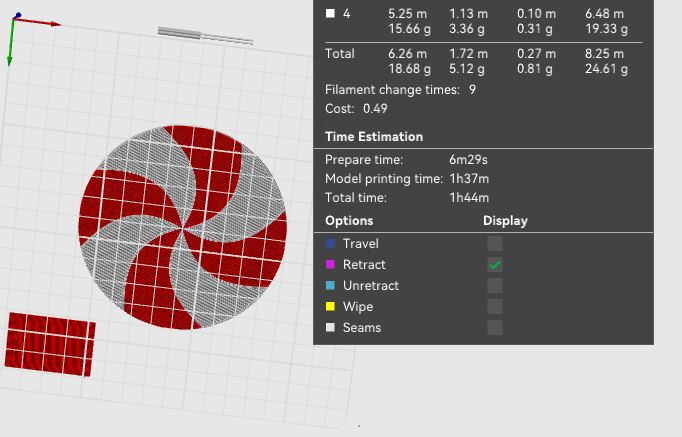
Task: Click the Options column header
Action: tap(349, 220)
